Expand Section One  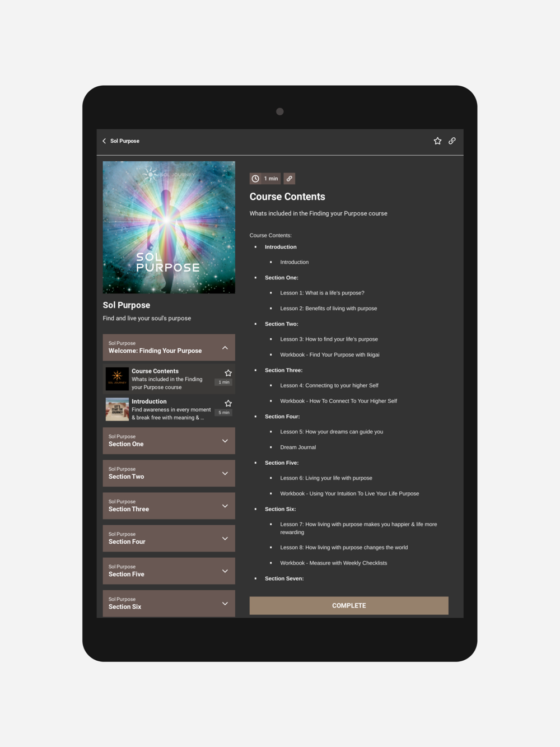click(169, 441)
